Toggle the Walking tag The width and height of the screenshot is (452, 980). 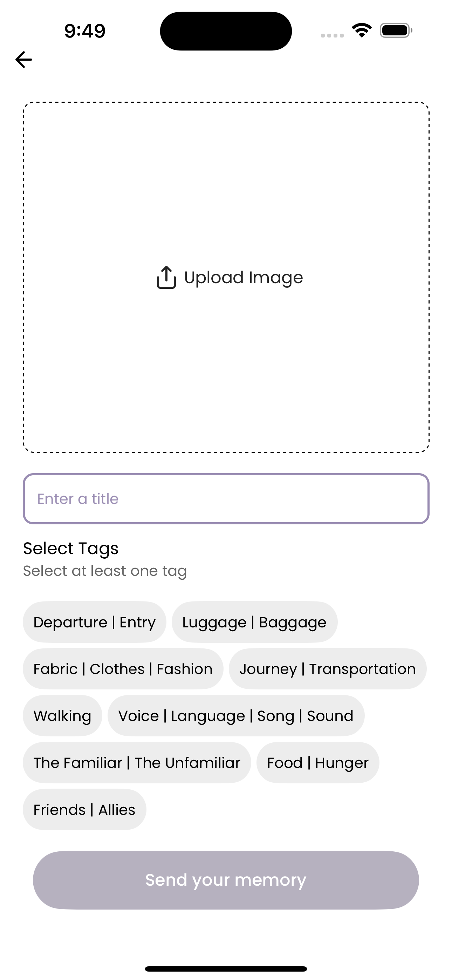point(62,716)
